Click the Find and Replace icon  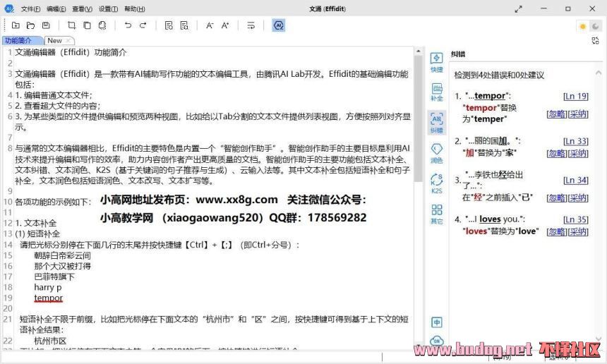184,25
